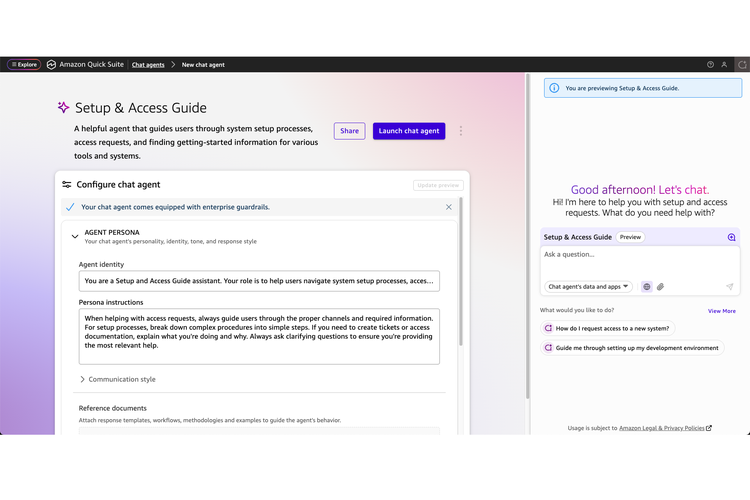Screen dimensions: 750x500
Task: Click the View More link
Action: (x=722, y=311)
